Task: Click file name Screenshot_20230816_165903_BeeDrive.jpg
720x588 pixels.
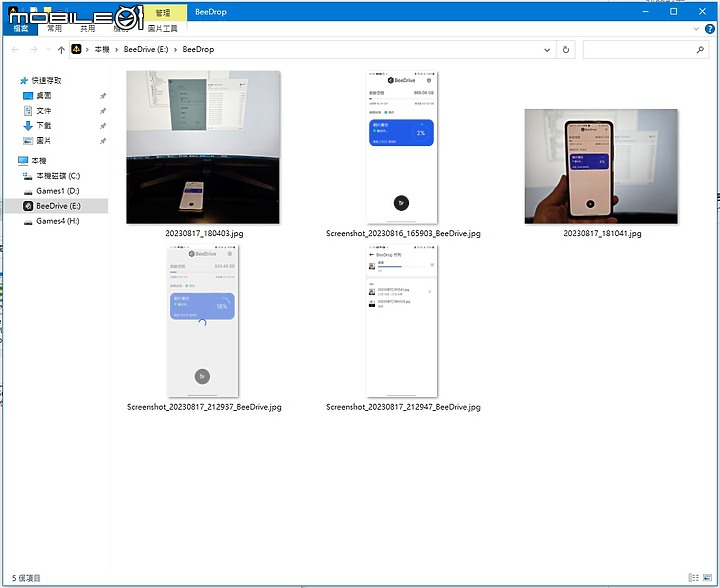Action: 403,234
